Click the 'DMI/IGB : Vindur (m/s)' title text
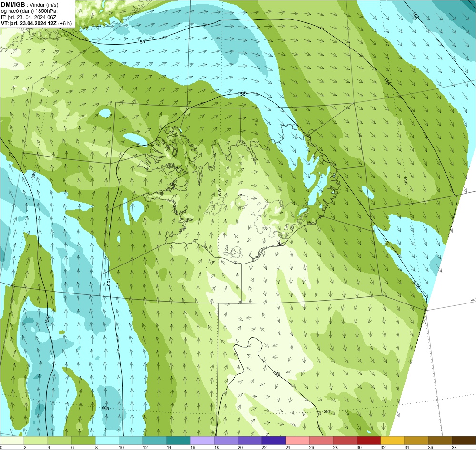 pos(30,5)
